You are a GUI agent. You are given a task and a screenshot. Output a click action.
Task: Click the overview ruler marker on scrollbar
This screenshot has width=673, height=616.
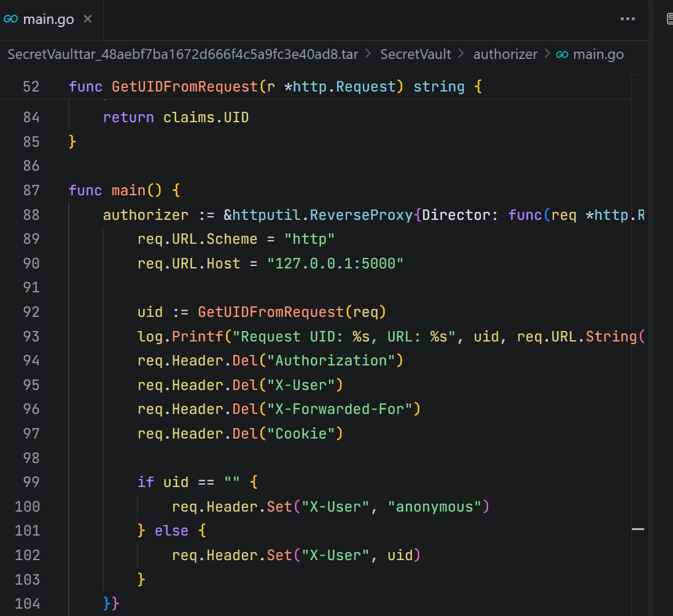pyautogui.click(x=637, y=528)
